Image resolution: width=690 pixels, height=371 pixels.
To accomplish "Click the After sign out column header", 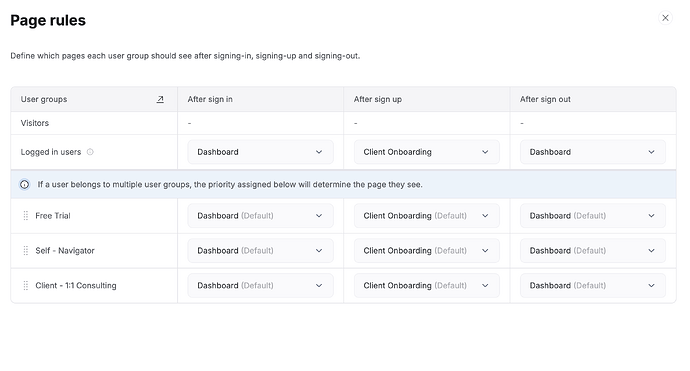I will [545, 99].
